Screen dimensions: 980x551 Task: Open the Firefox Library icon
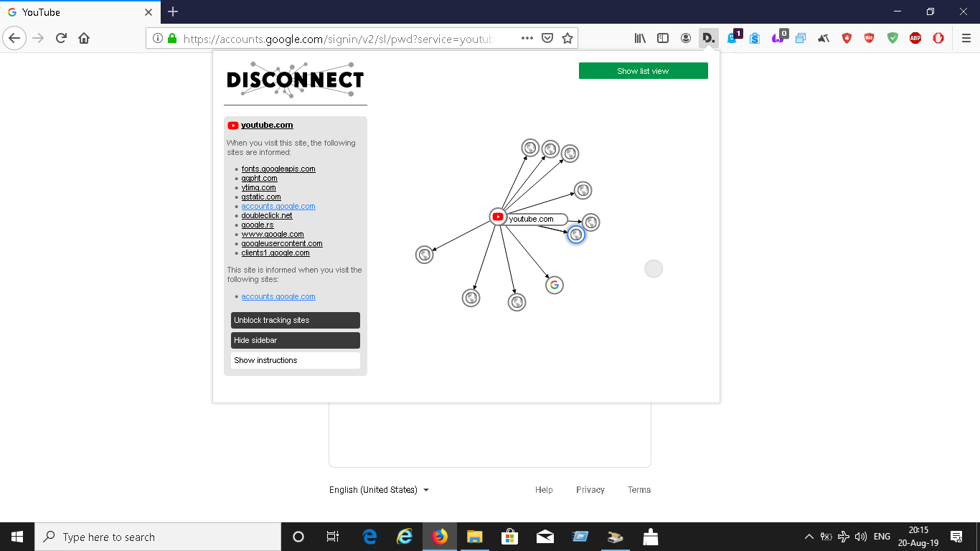[640, 38]
